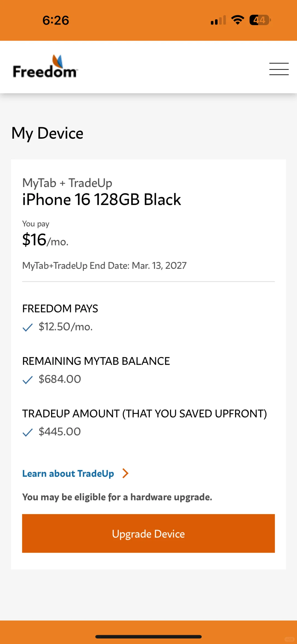Image resolution: width=297 pixels, height=644 pixels.
Task: Tap Remaining MyTab Balance label
Action: tap(96, 361)
